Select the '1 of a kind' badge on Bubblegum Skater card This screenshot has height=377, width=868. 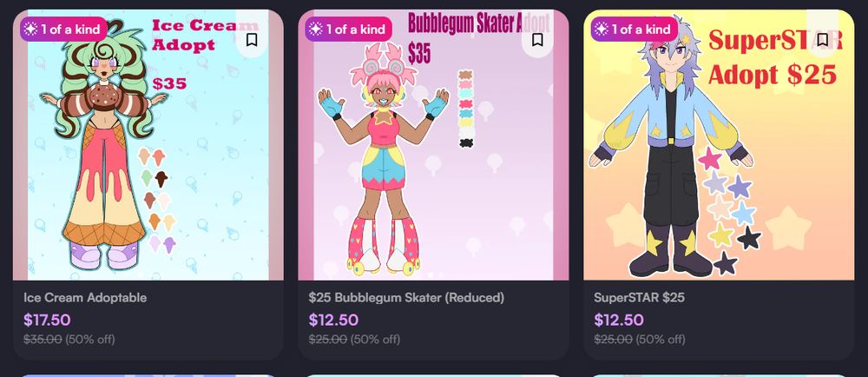[x=349, y=30]
